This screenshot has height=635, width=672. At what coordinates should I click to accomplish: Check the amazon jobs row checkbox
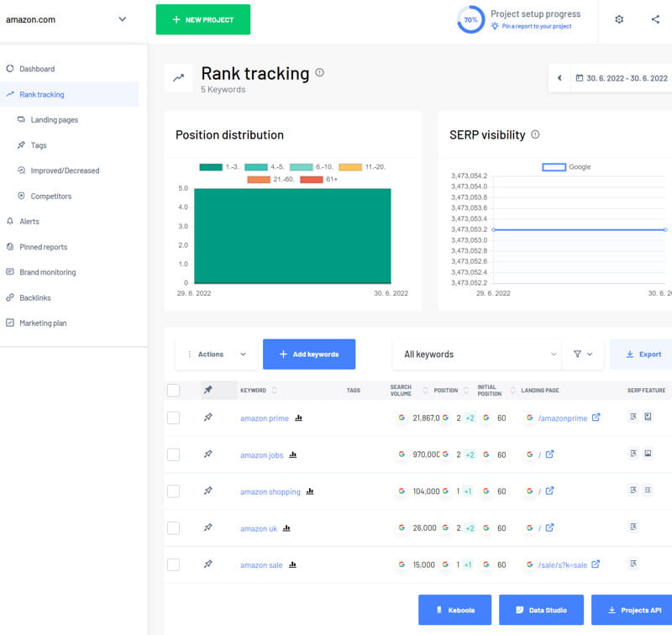pos(174,454)
